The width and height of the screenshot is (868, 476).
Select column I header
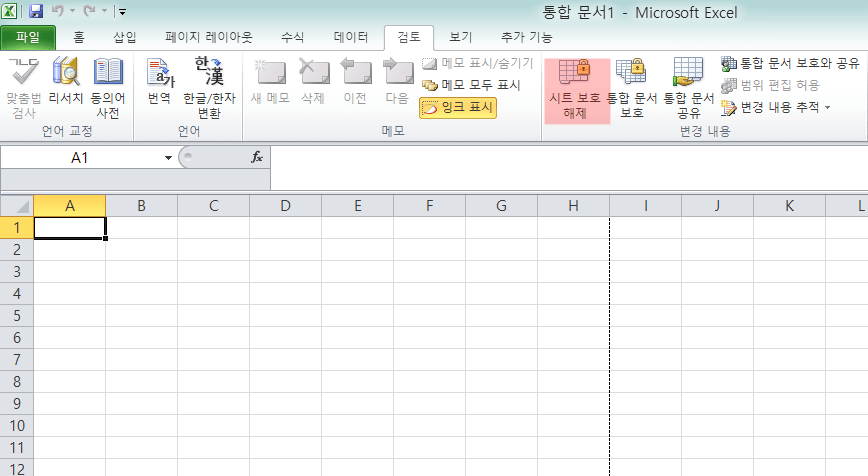pyautogui.click(x=645, y=206)
